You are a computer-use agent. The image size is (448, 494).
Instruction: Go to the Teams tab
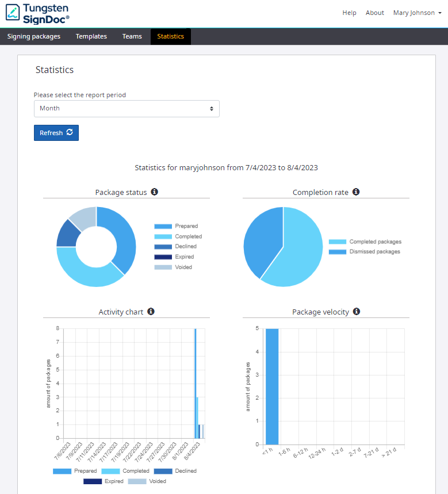click(x=132, y=36)
